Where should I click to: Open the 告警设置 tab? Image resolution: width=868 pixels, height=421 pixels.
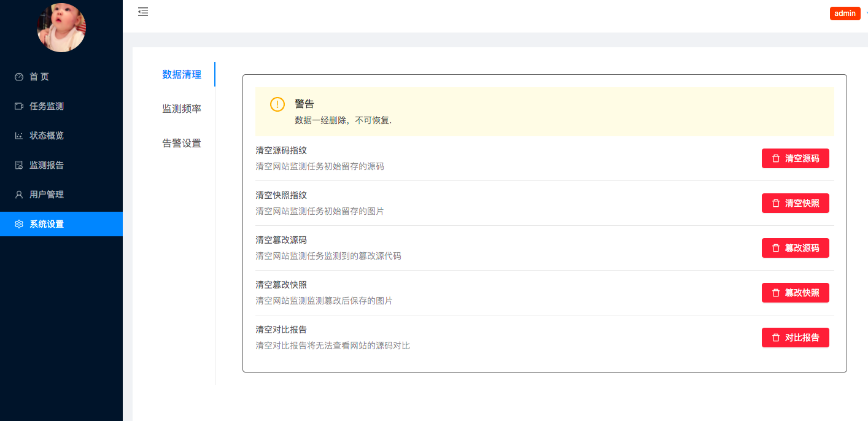[x=181, y=142]
